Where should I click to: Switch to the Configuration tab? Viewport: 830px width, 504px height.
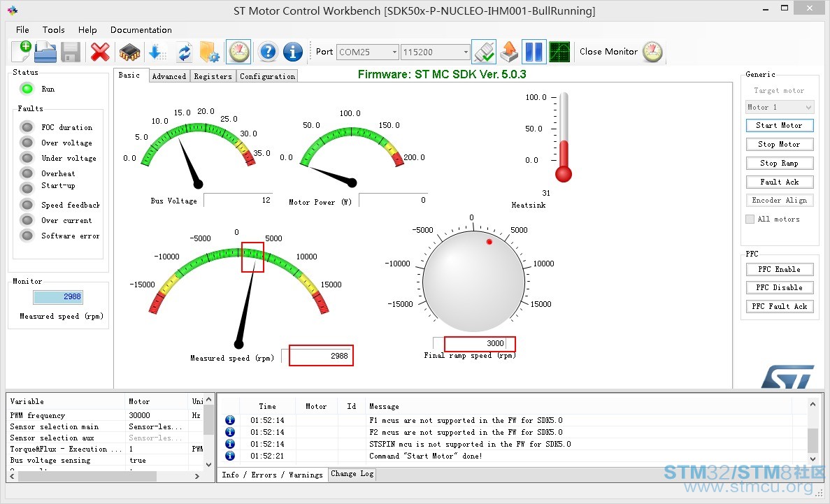coord(267,76)
